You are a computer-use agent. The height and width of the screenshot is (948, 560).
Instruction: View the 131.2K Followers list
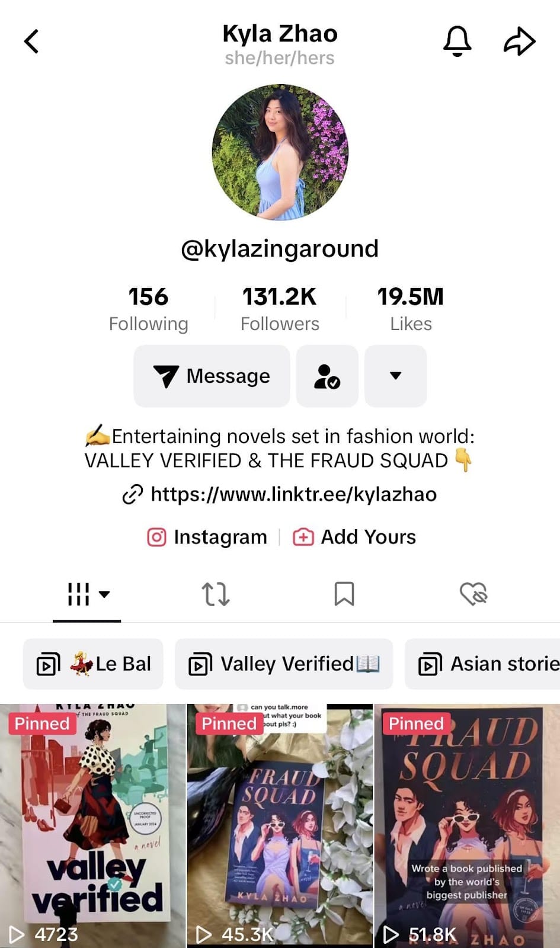[280, 309]
